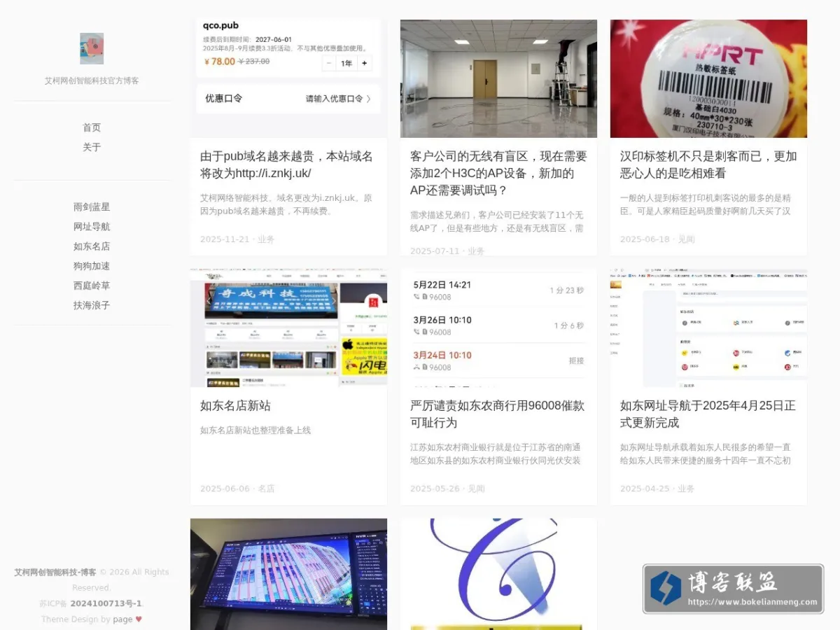Click the HPRT label roll photo thumbnail
The height and width of the screenshot is (630, 840).
tap(708, 78)
